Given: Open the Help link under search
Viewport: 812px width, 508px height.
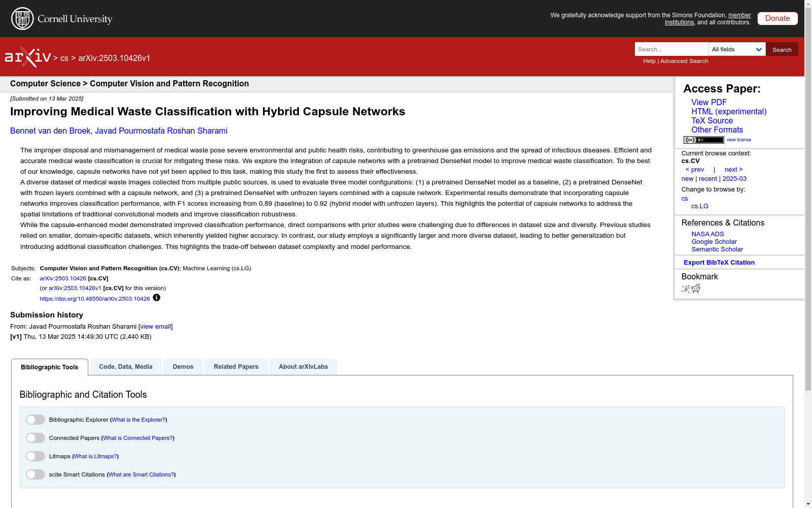Looking at the screenshot, I should tap(650, 61).
